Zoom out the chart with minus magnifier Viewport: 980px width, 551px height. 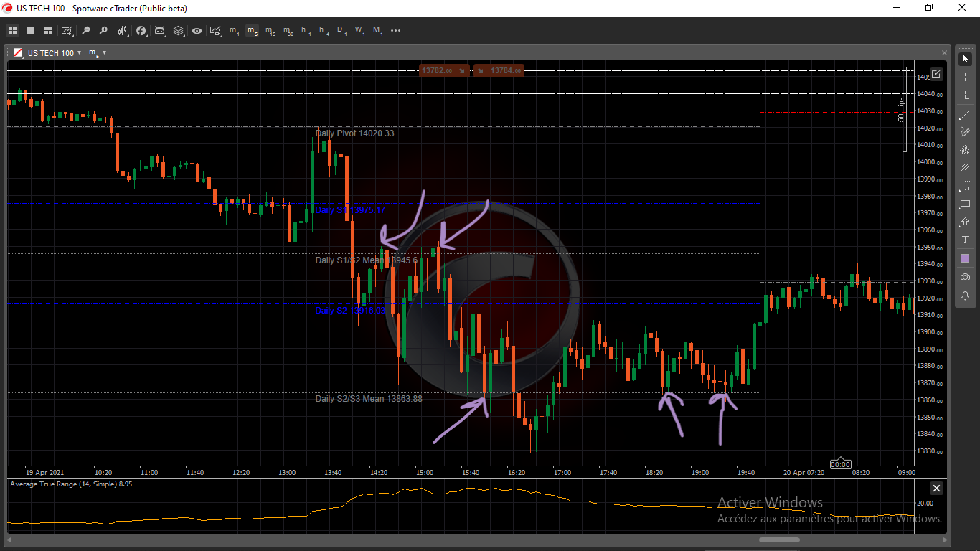coord(86,31)
